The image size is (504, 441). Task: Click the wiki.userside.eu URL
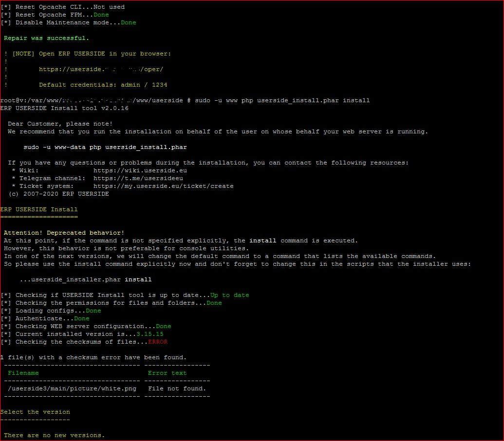tap(140, 170)
